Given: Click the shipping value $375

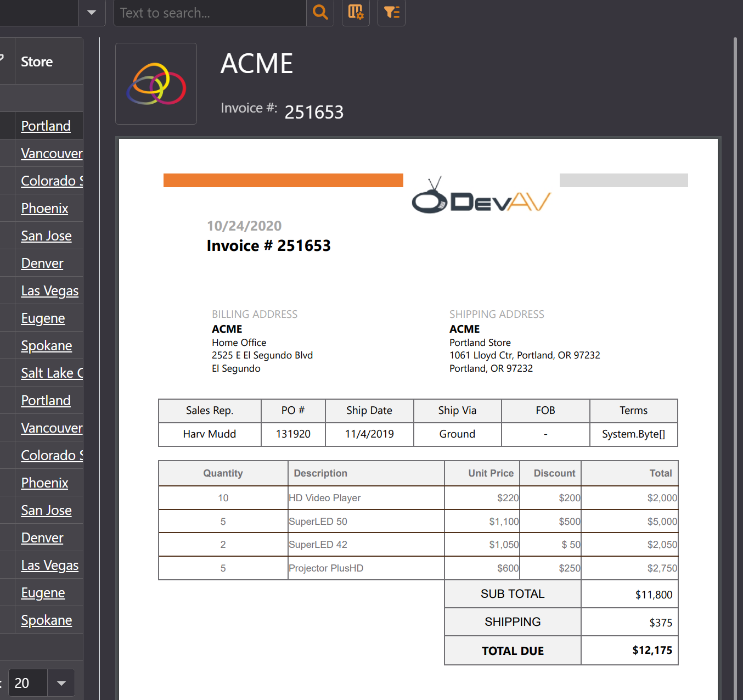Looking at the screenshot, I should [x=661, y=623].
